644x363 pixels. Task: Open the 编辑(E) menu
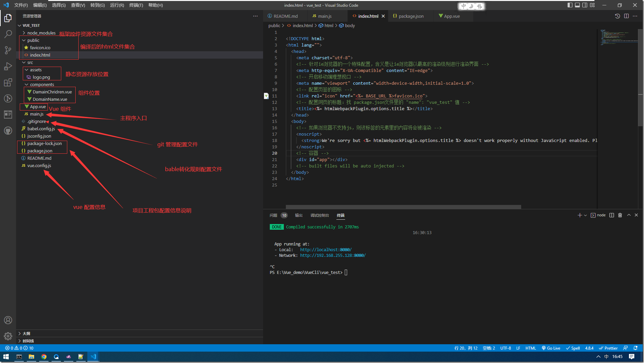click(x=40, y=5)
